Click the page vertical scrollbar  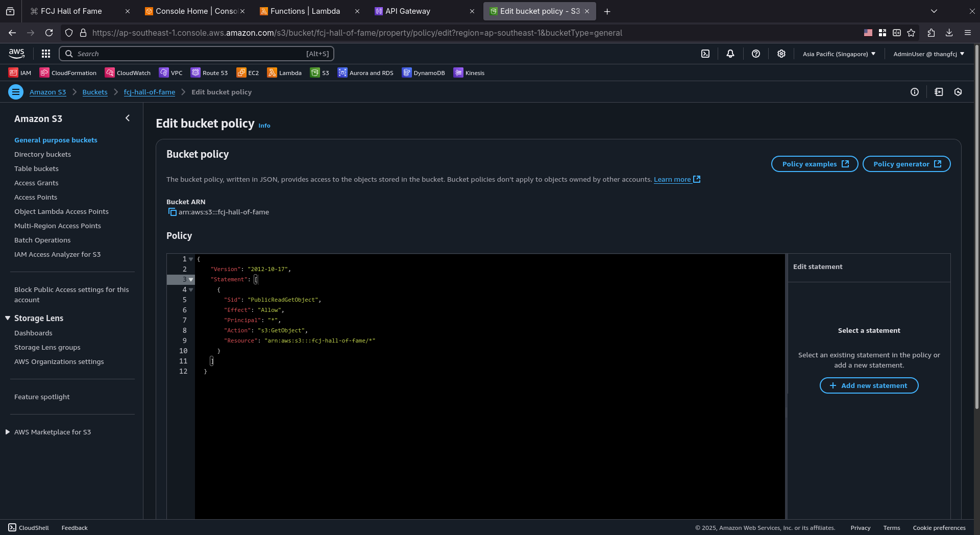click(976, 227)
